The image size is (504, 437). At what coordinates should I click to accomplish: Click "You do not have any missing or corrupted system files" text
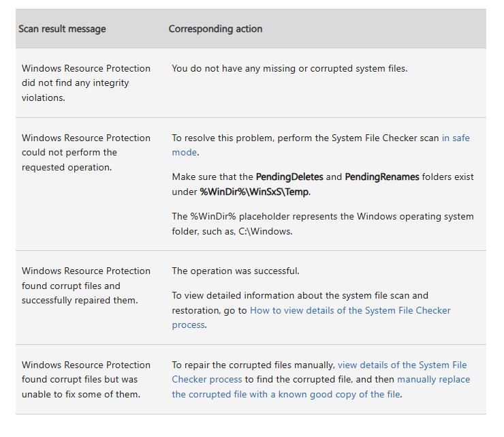pyautogui.click(x=289, y=68)
